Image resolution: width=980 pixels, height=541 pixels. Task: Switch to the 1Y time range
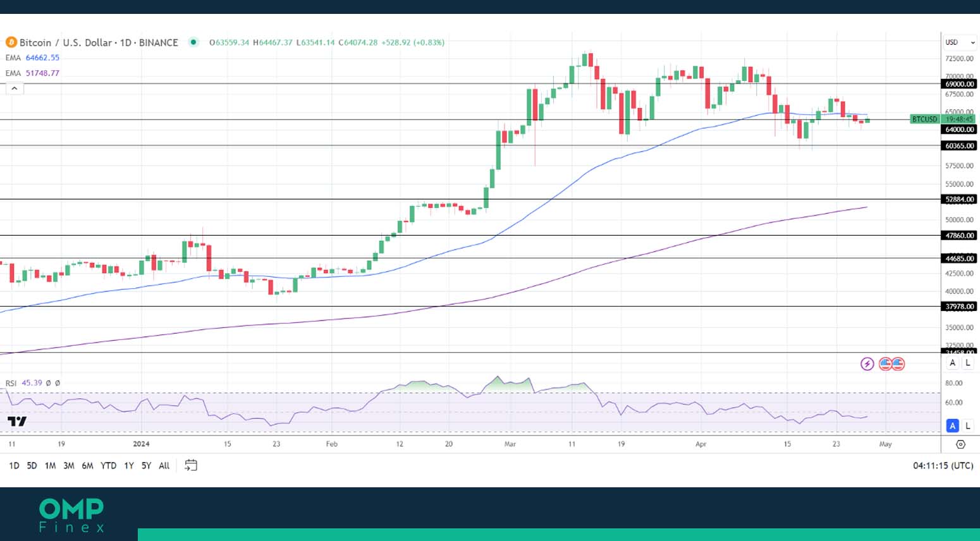(x=129, y=466)
